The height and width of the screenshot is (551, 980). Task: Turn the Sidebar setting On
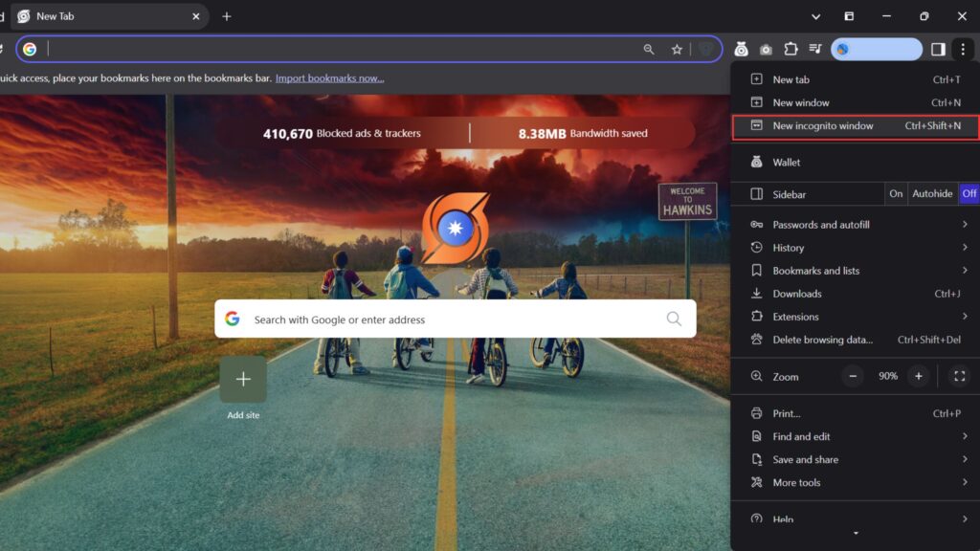896,194
